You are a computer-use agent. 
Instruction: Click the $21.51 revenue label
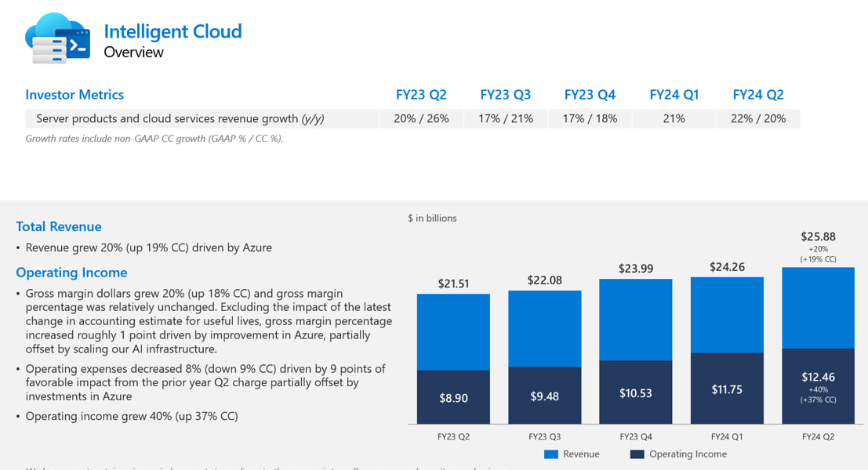[x=453, y=284]
